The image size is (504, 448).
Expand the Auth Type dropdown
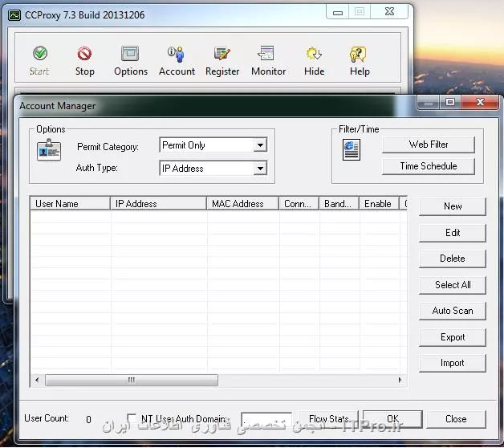tap(260, 169)
